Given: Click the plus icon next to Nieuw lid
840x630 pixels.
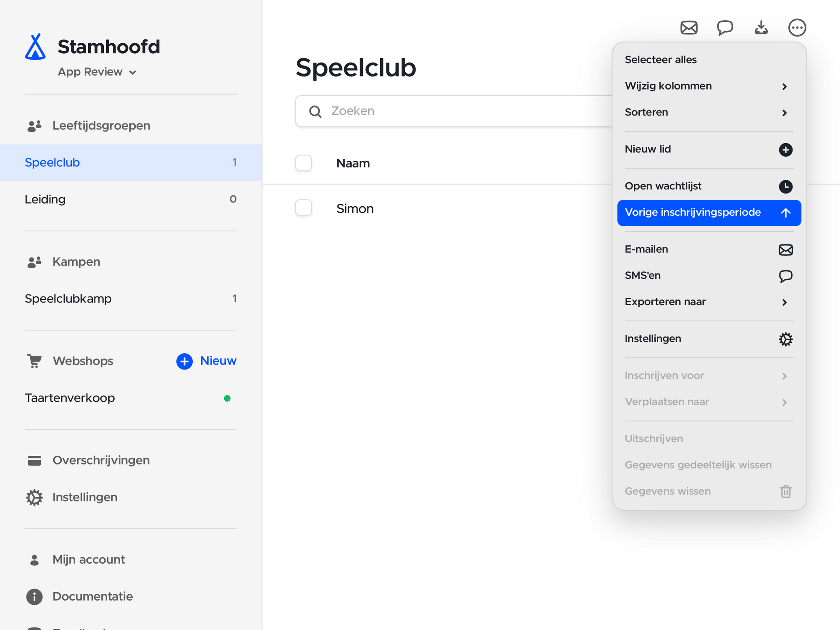Looking at the screenshot, I should click(785, 150).
